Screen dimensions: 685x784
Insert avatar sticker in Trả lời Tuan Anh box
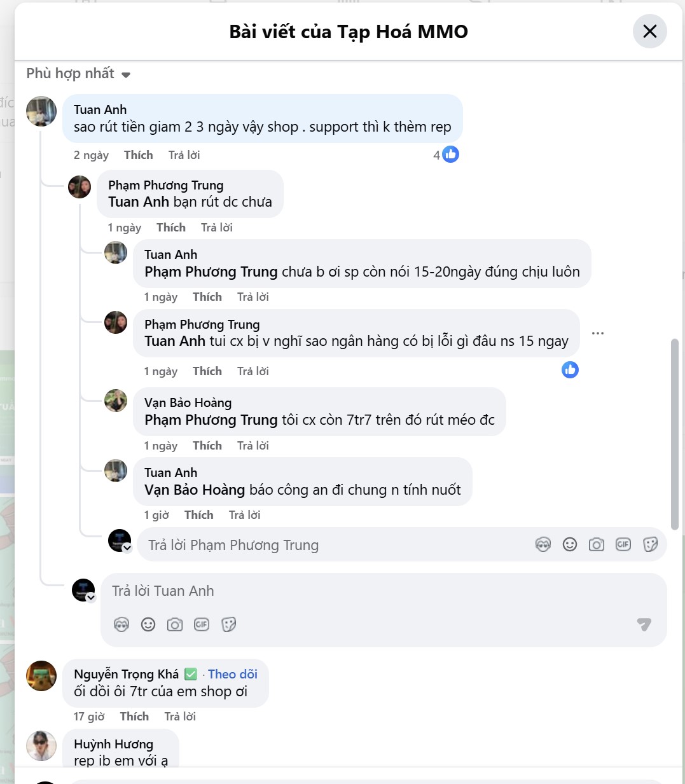[x=121, y=624]
